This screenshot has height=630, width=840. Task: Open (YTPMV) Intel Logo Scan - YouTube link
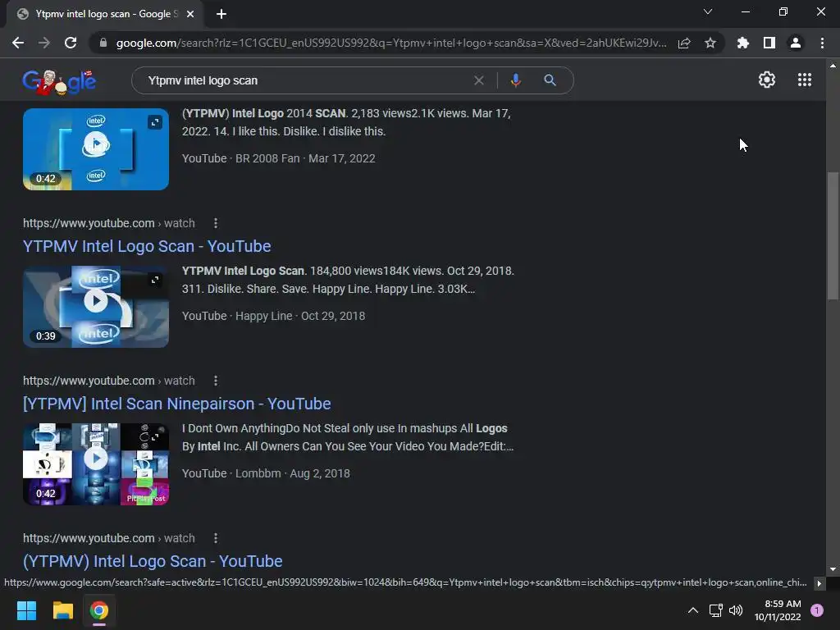click(153, 561)
